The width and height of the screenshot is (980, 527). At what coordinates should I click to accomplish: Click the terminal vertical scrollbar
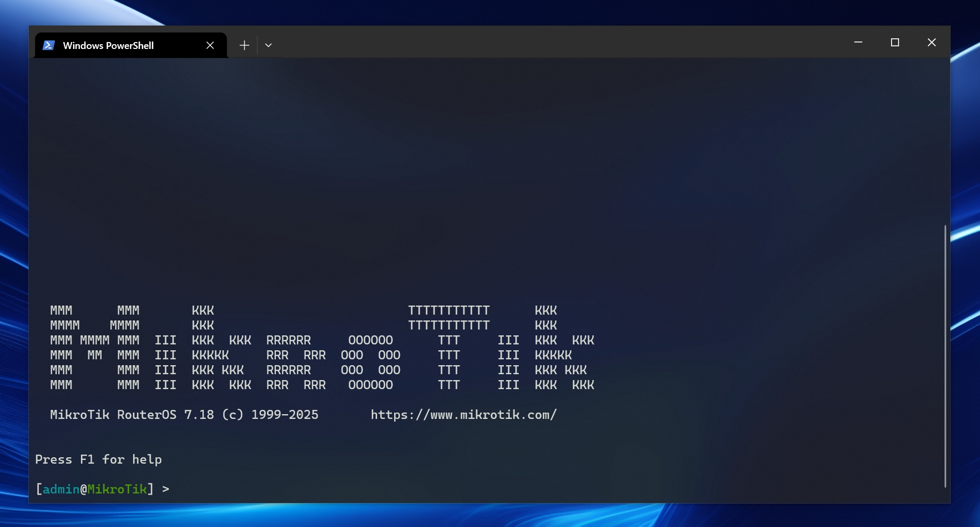click(x=945, y=356)
